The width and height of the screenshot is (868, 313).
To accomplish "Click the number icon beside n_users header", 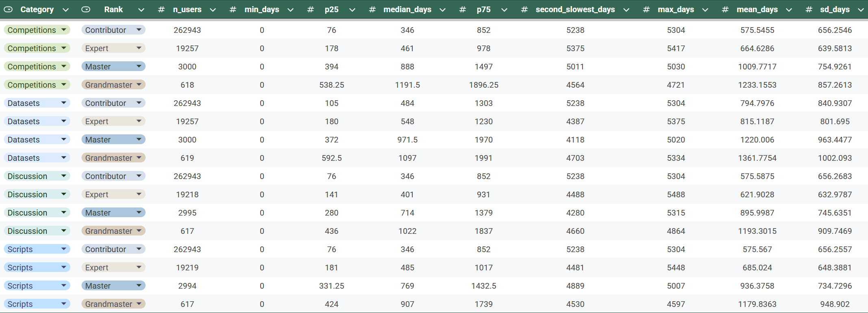I will pyautogui.click(x=161, y=9).
